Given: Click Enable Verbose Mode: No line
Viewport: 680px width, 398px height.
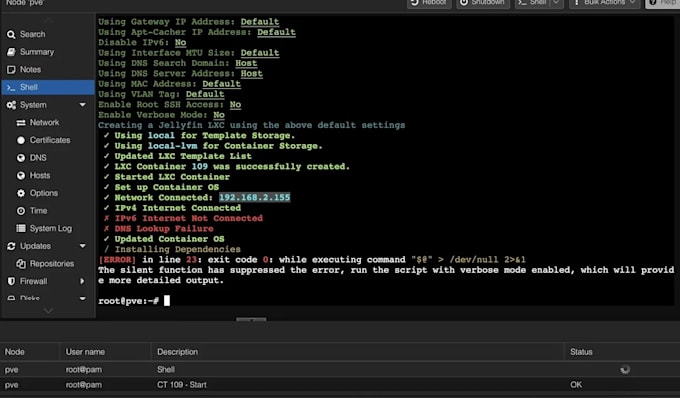Looking at the screenshot, I should (161, 115).
